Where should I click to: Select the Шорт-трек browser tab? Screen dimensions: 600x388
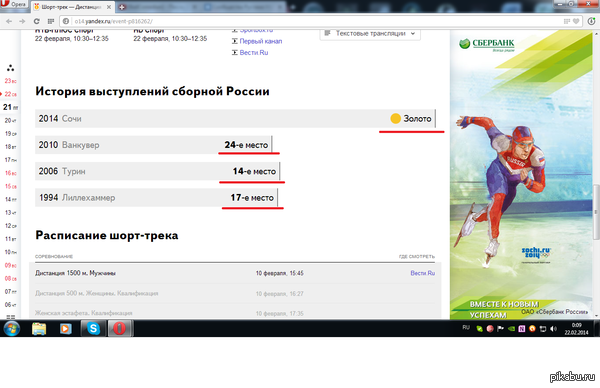click(72, 7)
